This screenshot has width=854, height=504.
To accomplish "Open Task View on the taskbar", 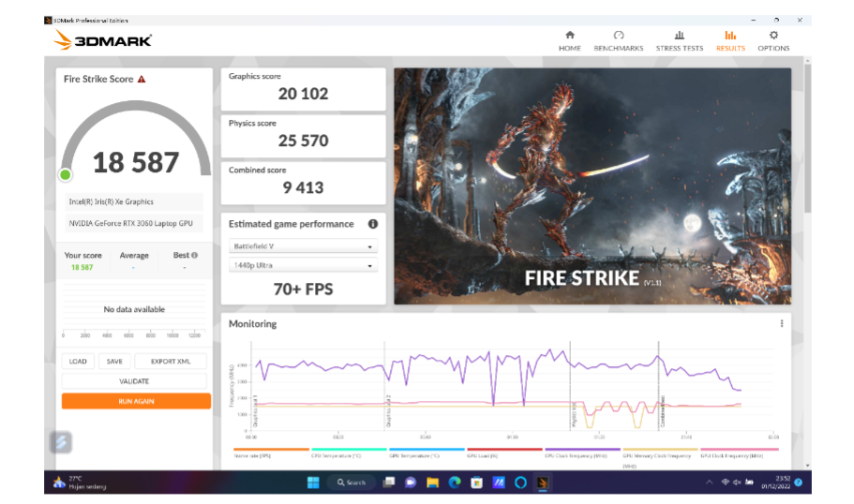I will 389,482.
